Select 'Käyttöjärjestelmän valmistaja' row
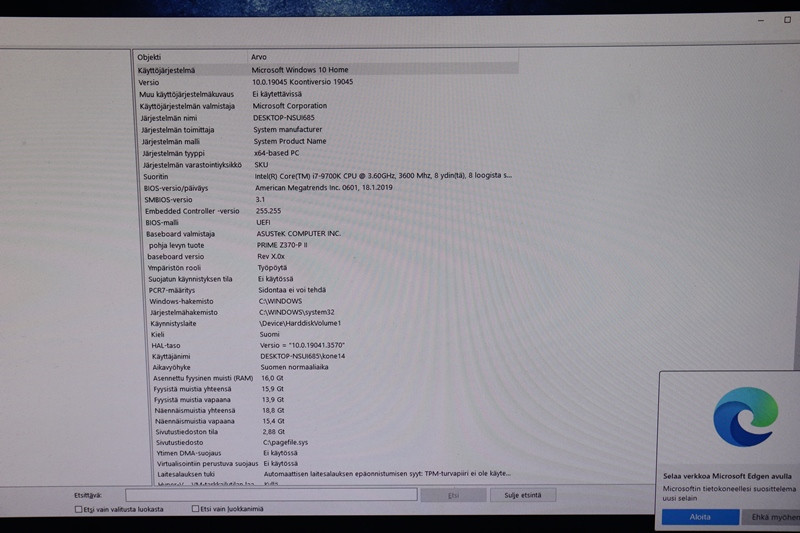The image size is (800, 533). [x=327, y=106]
